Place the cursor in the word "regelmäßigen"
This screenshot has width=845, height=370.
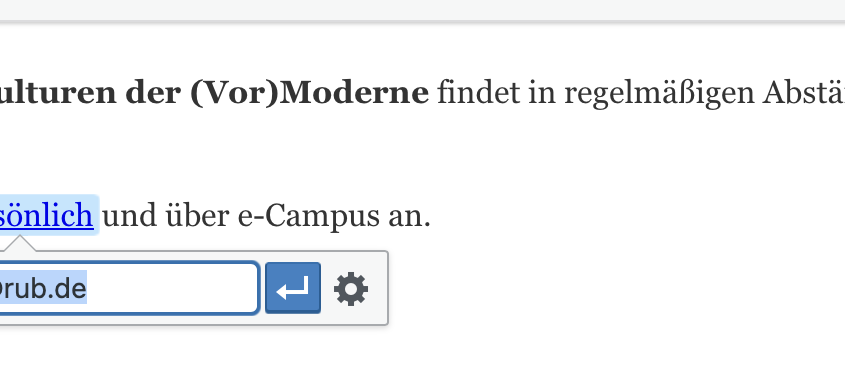659,94
